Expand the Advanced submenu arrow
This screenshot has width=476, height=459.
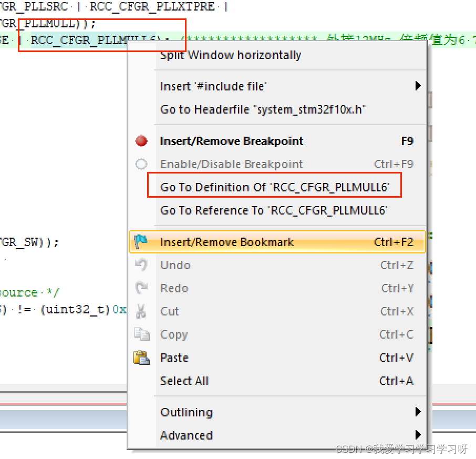coord(418,435)
